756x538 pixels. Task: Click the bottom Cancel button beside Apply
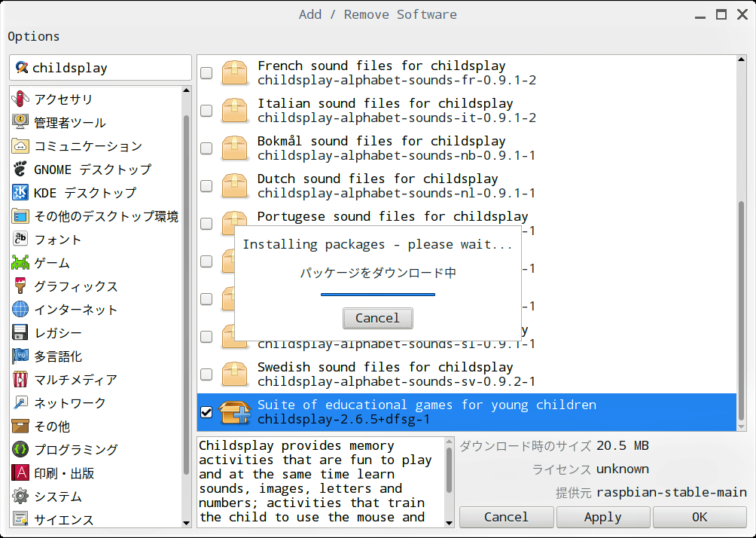pyautogui.click(x=506, y=517)
